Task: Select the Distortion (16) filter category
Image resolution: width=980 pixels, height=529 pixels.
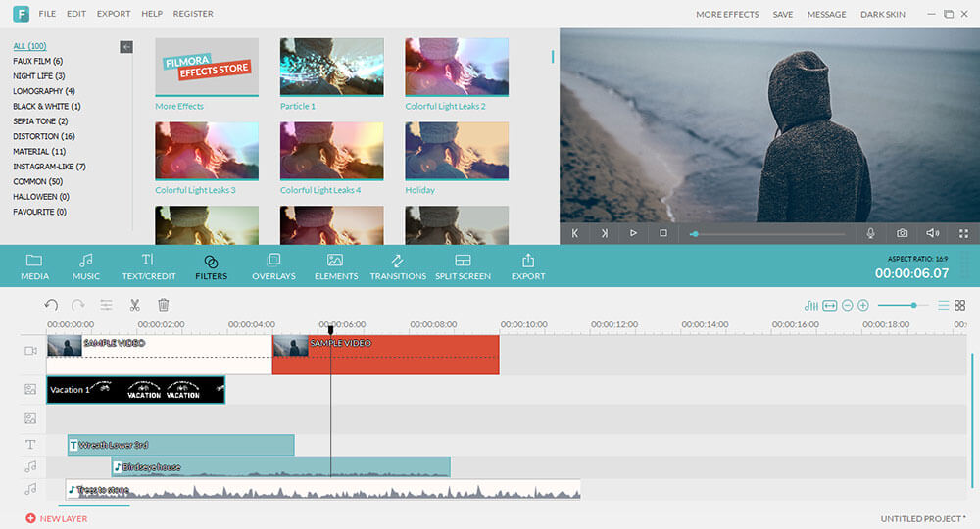Action: [x=43, y=136]
